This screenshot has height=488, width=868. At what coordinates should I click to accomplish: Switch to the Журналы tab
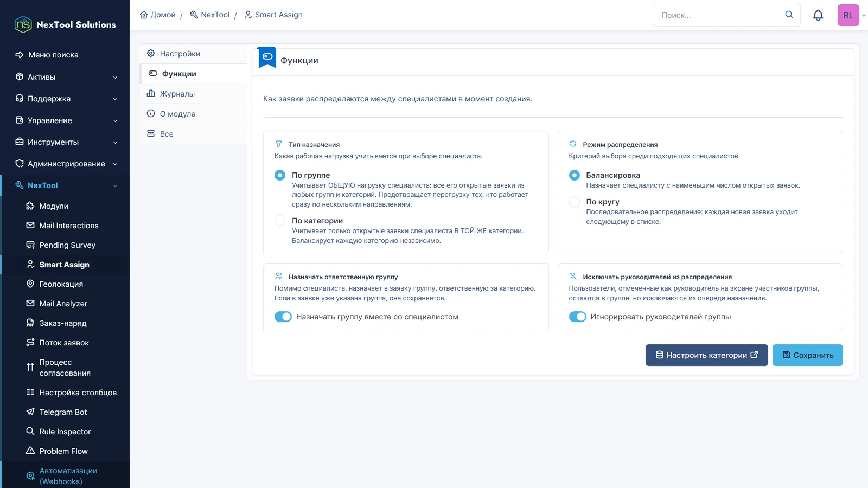pyautogui.click(x=194, y=94)
